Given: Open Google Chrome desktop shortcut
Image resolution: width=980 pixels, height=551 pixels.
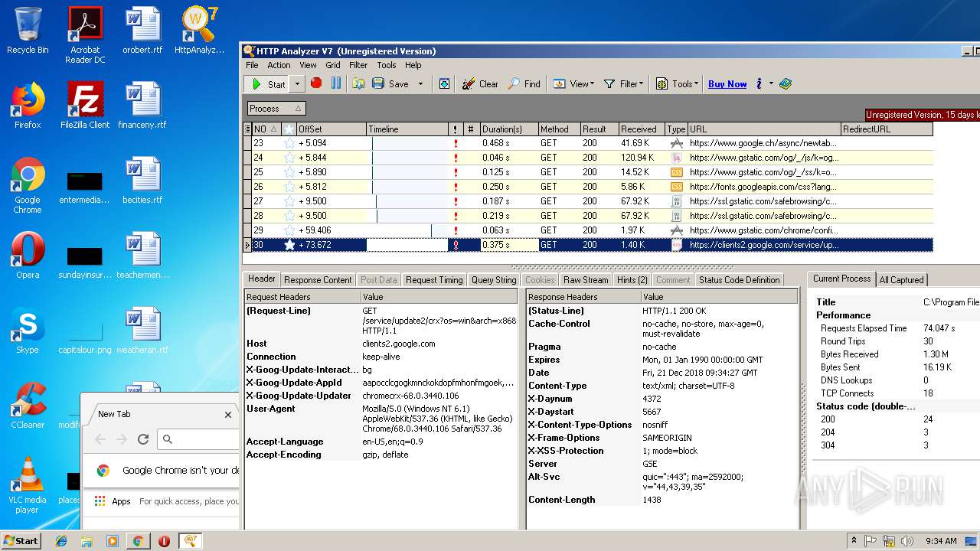Looking at the screenshot, I should pos(28,186).
